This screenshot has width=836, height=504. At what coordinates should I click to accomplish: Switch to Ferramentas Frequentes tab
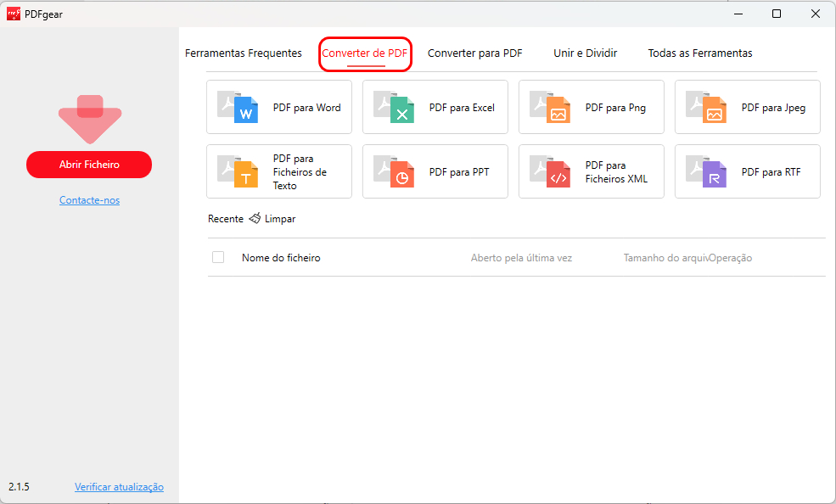coord(244,53)
